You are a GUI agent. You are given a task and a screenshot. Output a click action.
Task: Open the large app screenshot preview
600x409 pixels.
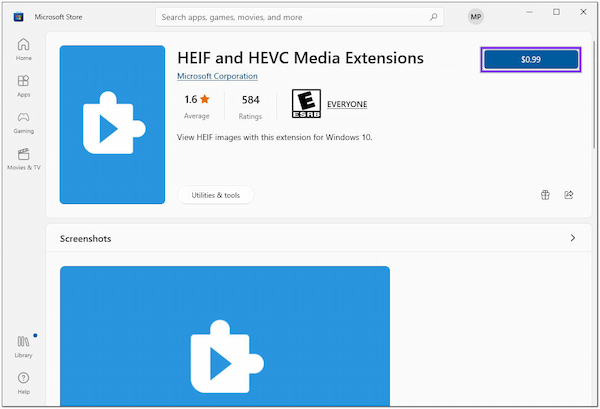point(225,336)
